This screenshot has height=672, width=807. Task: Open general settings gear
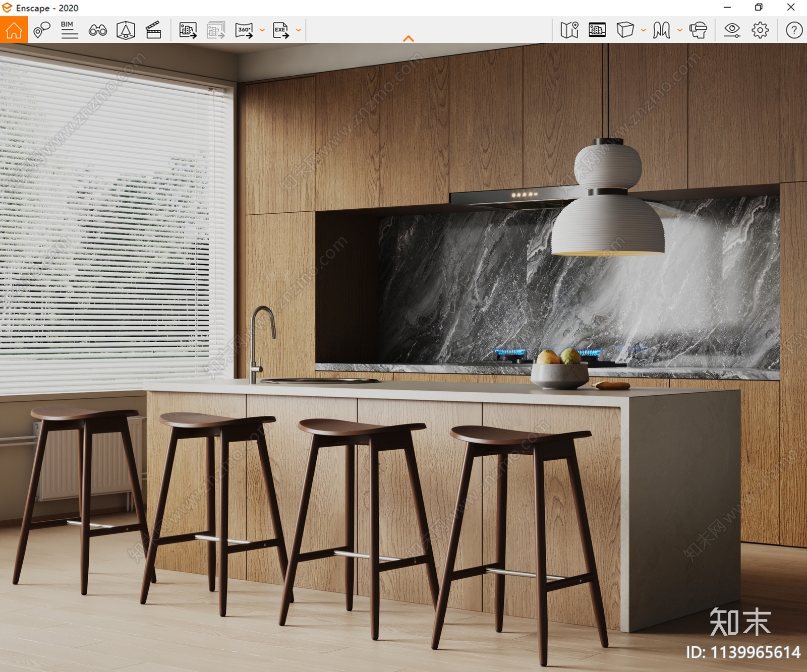click(x=760, y=30)
